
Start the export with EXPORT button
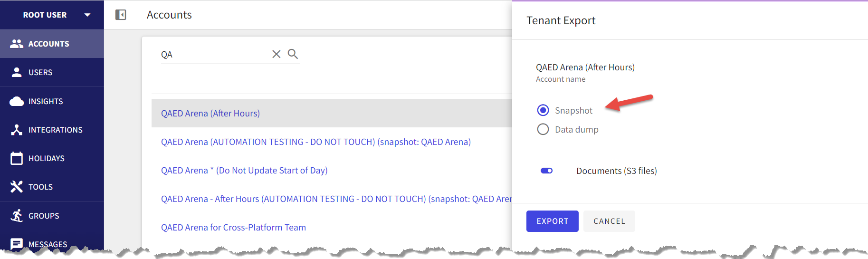552,221
